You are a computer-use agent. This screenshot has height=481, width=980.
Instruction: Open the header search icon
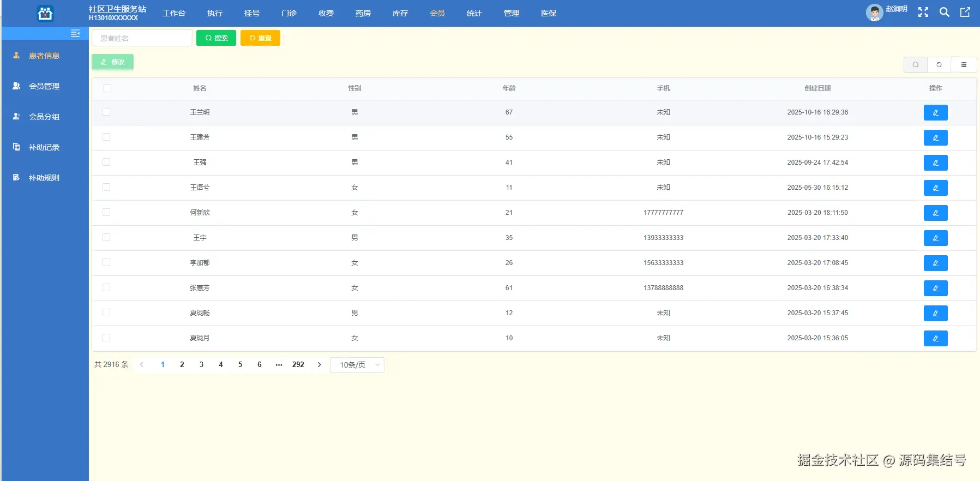(x=945, y=12)
